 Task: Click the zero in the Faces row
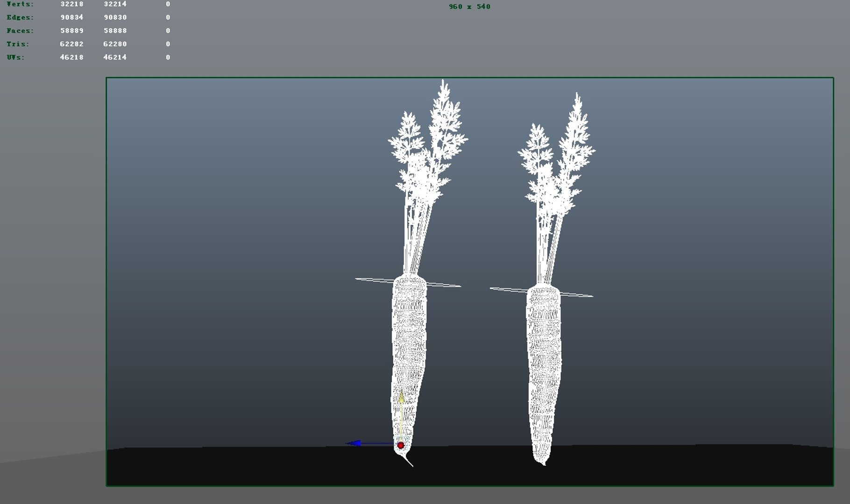point(168,31)
